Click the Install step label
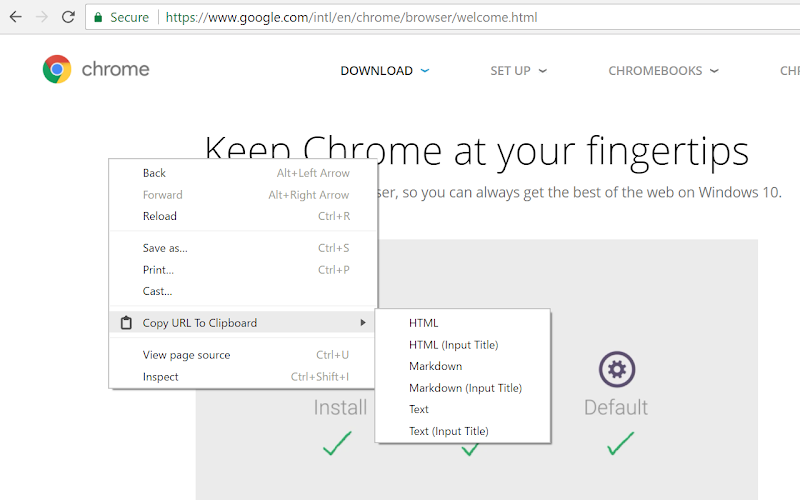Screen dimensions: 800x500 coord(340,407)
